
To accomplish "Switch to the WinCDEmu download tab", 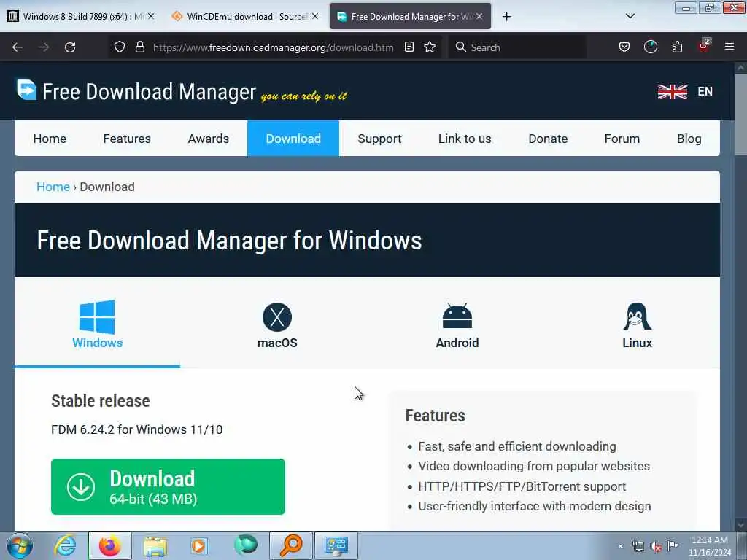I will (x=245, y=16).
